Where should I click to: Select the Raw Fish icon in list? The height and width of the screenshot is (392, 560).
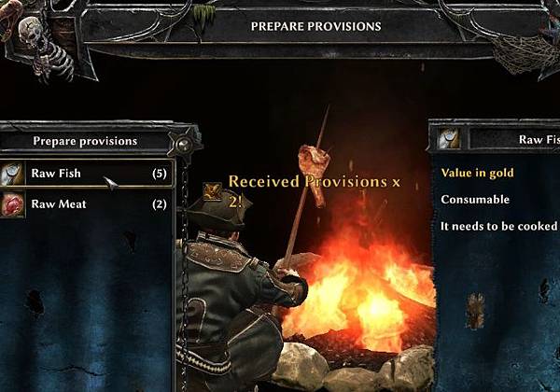(x=12, y=174)
